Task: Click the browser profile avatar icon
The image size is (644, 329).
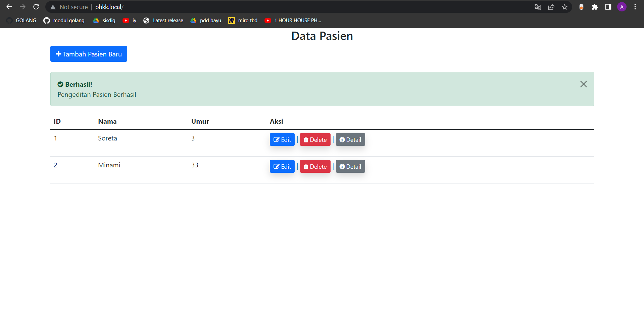Action: [x=622, y=7]
